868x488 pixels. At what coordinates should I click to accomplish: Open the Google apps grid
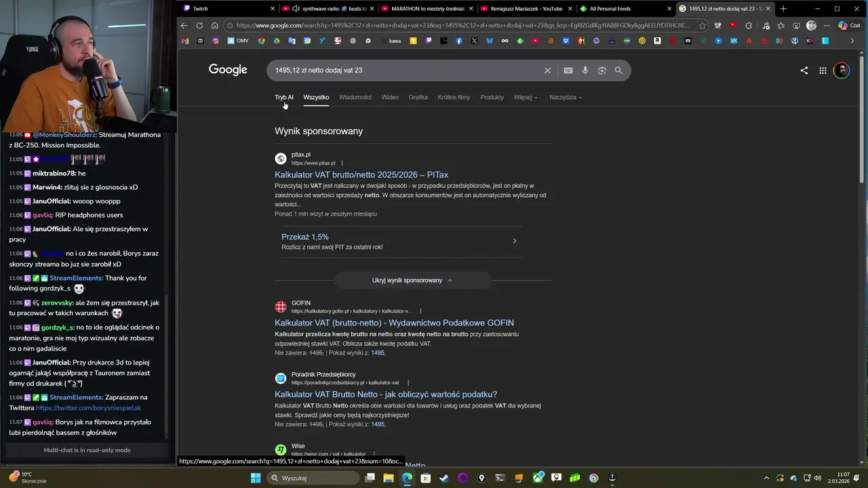click(x=823, y=70)
